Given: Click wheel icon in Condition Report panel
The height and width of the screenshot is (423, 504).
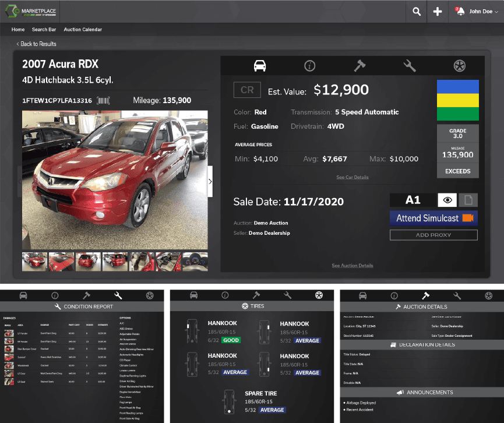Looking at the screenshot, I should tap(150, 295).
